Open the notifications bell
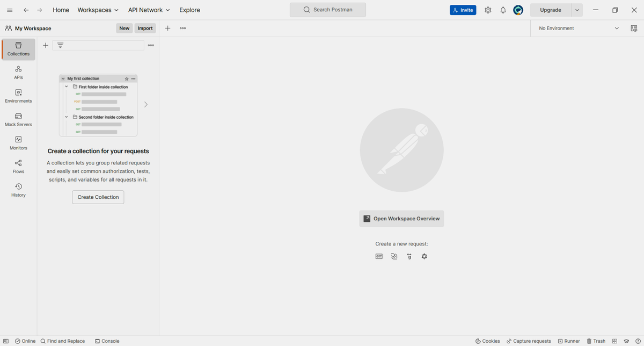Screen dimensions: 644x346 pyautogui.click(x=503, y=10)
